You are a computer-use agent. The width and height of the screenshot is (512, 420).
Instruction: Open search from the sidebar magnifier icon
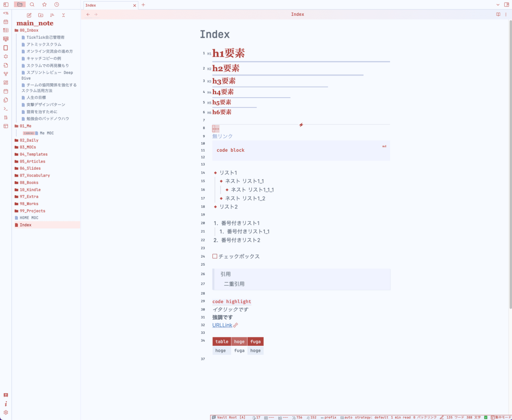coord(32,5)
